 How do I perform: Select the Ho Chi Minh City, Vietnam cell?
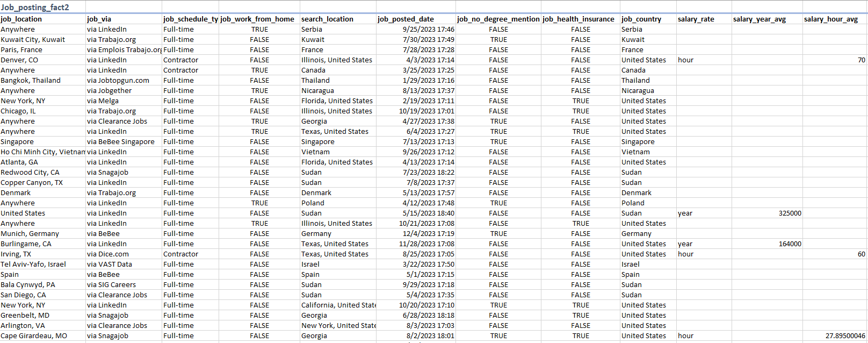pyautogui.click(x=43, y=152)
